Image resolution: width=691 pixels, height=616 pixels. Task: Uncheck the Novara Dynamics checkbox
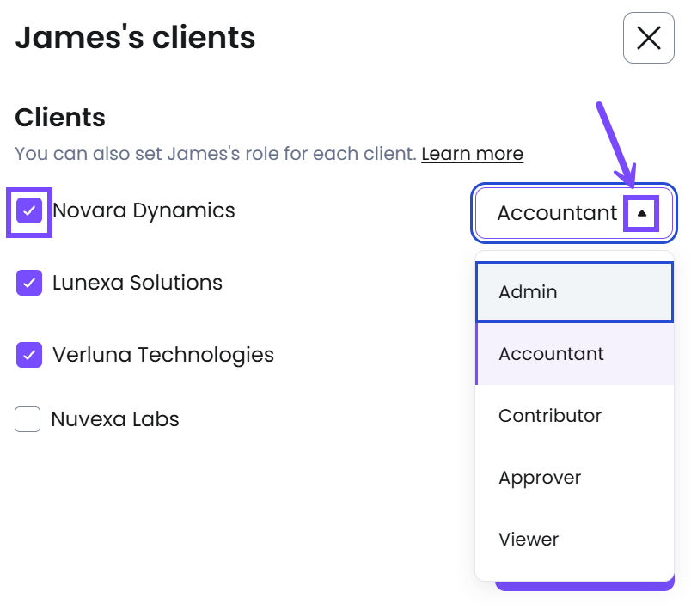pos(29,210)
